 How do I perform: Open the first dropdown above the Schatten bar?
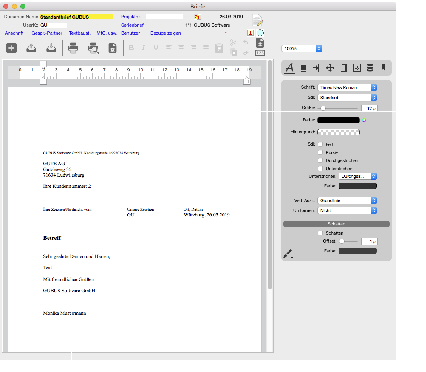pos(347,200)
